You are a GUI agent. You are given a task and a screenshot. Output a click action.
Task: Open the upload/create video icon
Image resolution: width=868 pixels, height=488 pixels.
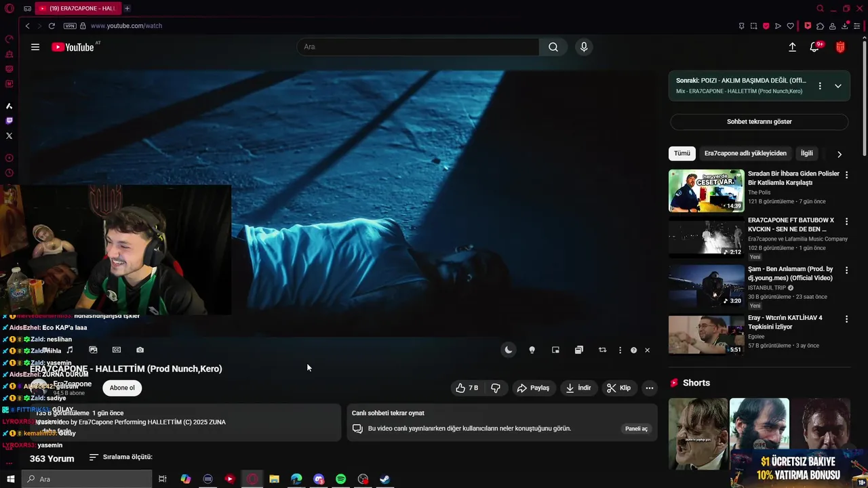[x=792, y=47]
